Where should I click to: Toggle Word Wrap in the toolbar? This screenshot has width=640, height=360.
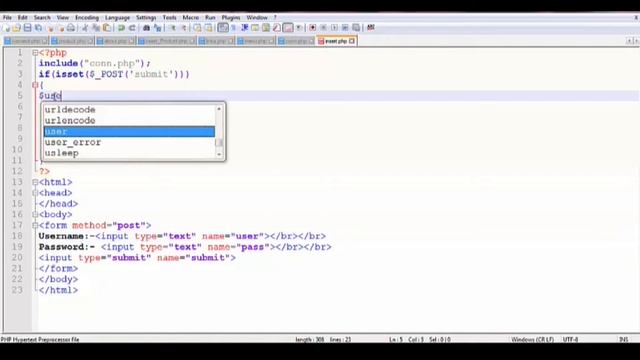coord(223,28)
